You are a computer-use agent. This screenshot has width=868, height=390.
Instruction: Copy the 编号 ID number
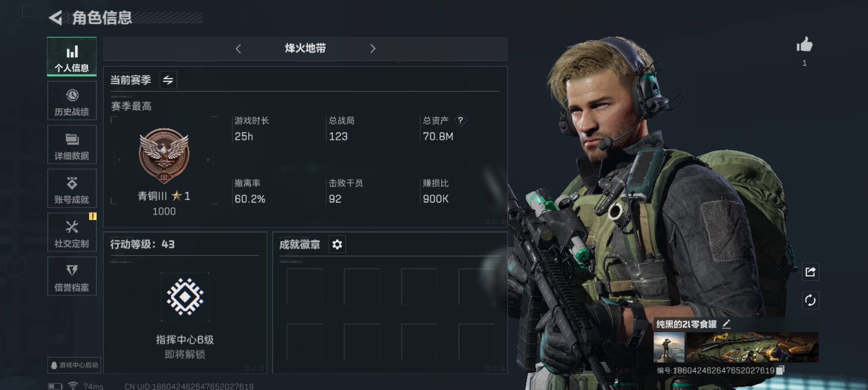[x=780, y=370]
